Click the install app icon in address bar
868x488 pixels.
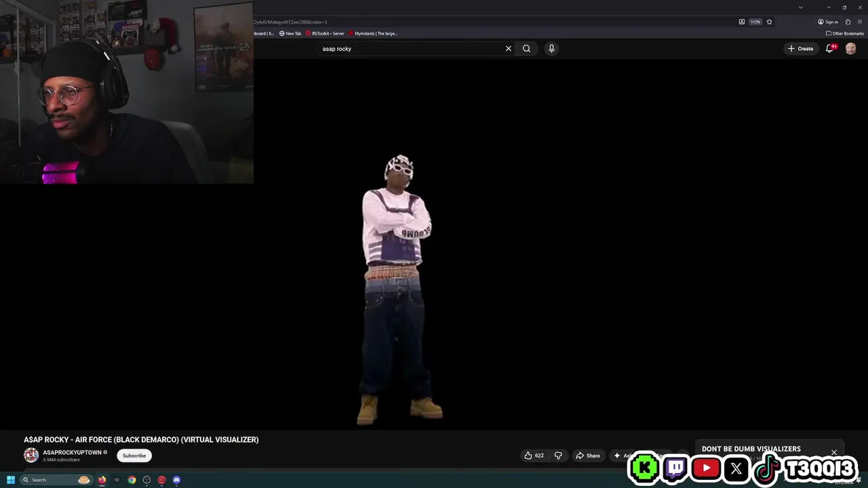point(742,22)
